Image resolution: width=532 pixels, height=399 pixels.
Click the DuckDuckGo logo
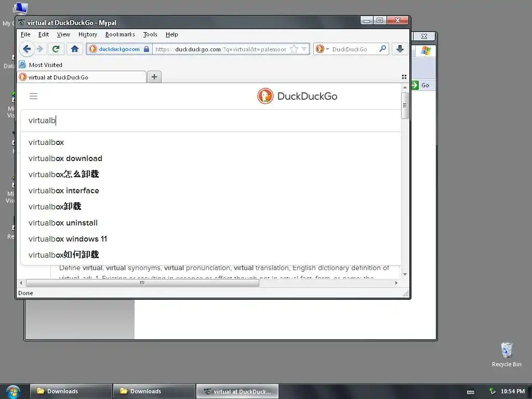tap(298, 96)
